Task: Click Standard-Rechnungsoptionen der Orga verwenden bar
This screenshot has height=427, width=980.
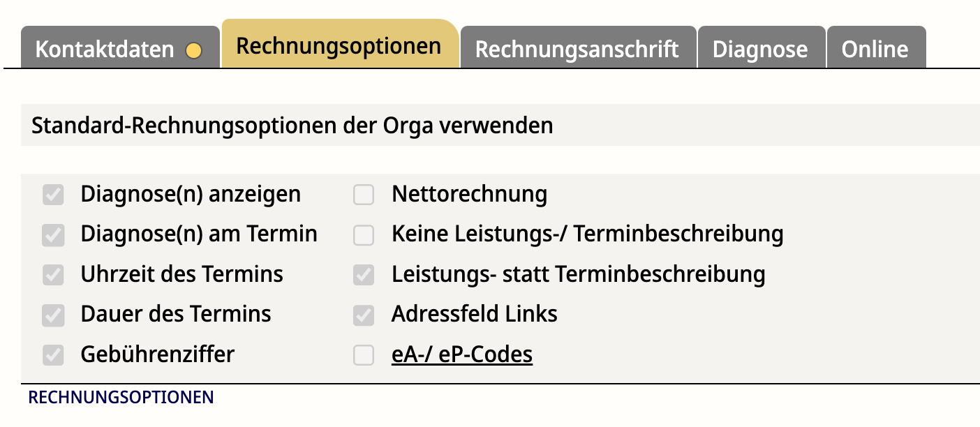Action: tap(500, 126)
